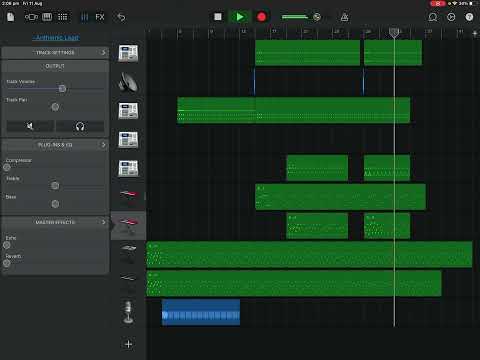The height and width of the screenshot is (360, 480).
Task: Open the instrument browser icon
Action: (x=31, y=17)
